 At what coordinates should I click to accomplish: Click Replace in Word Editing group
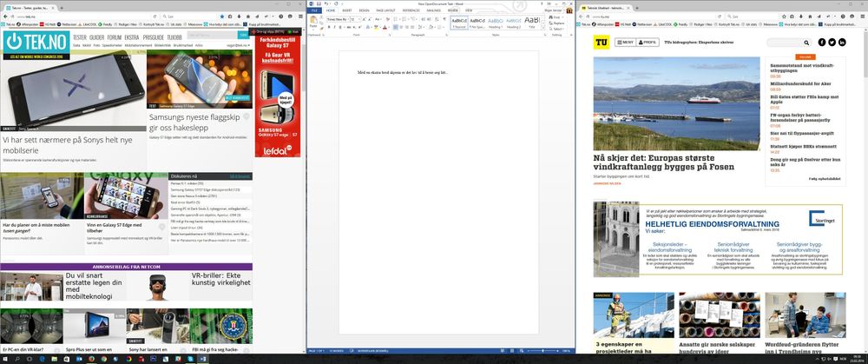pyautogui.click(x=557, y=23)
